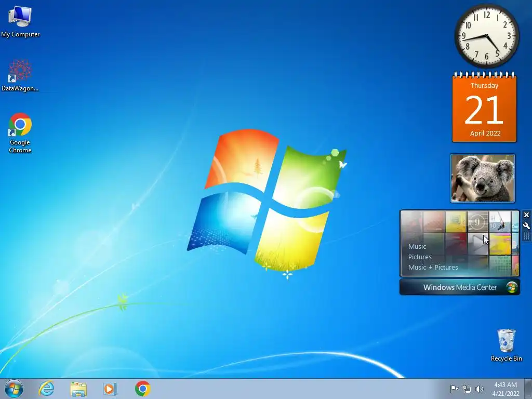Click the network status tray icon

tap(467, 390)
